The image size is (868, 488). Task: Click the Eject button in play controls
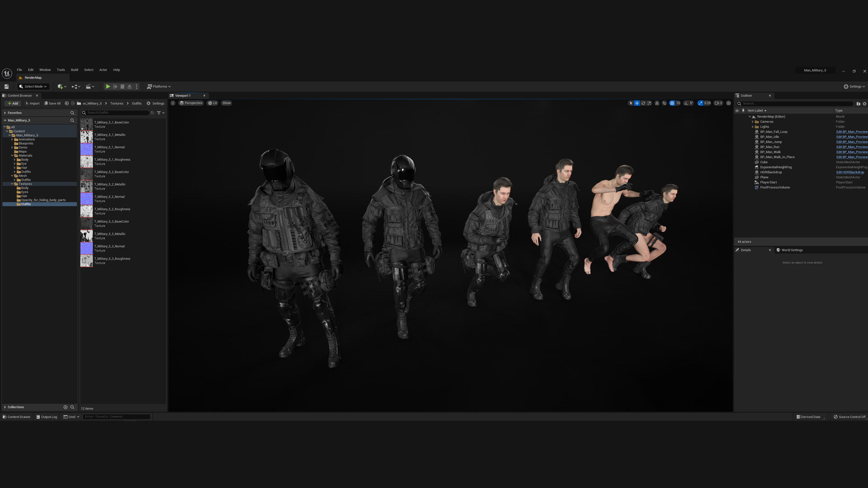(129, 86)
